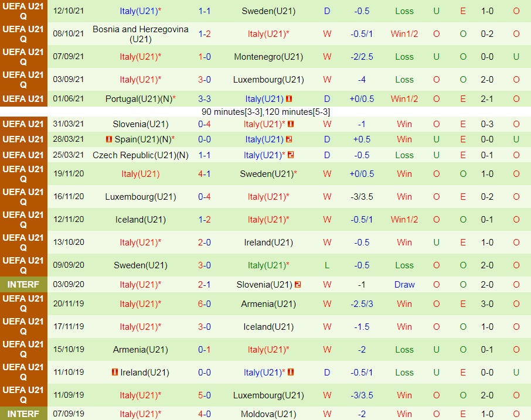531x420 pixels.
Task: Click the card icon next to Slovenia(U21) on 03/09/20
Action: pos(298,285)
